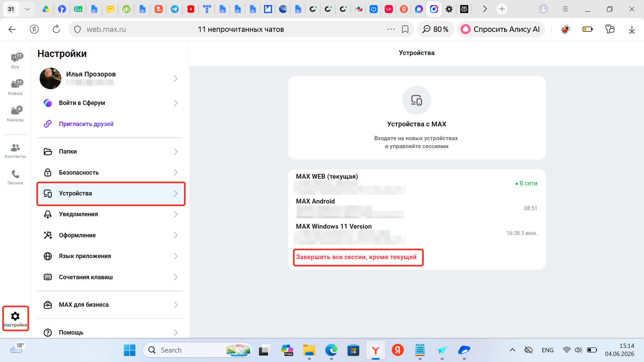Open the tab list dropdown arrow
The height and width of the screenshot is (362, 644).
(28, 9)
